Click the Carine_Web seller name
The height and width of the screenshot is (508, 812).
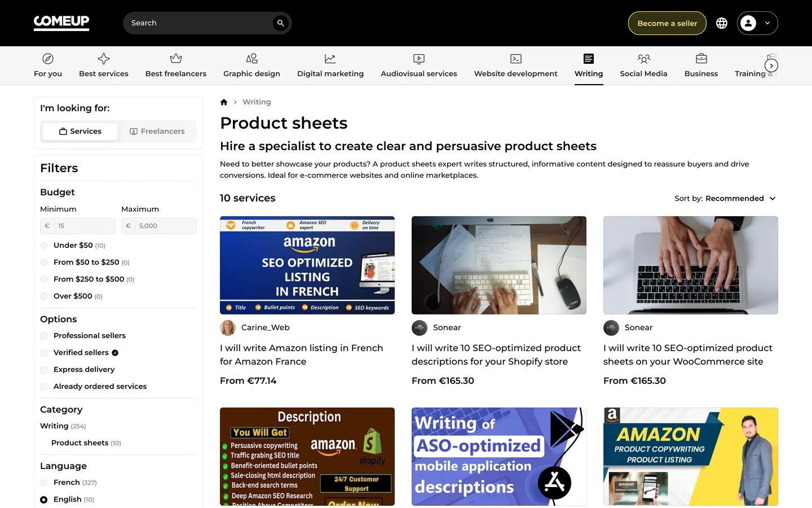(266, 328)
